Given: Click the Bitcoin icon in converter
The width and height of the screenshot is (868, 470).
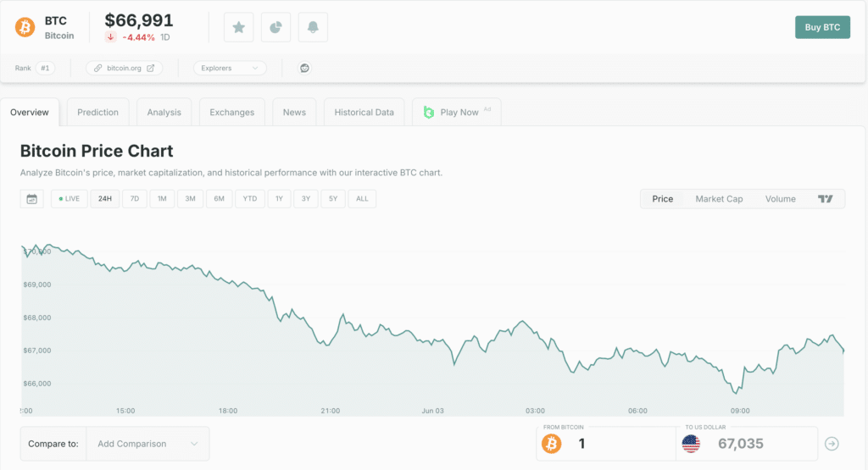Looking at the screenshot, I should [551, 444].
